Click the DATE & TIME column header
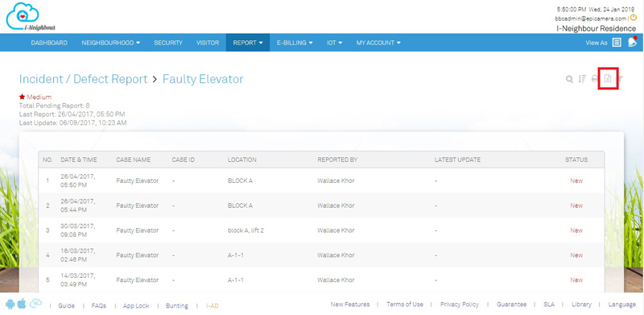Image resolution: width=644 pixels, height=315 pixels. 79,160
